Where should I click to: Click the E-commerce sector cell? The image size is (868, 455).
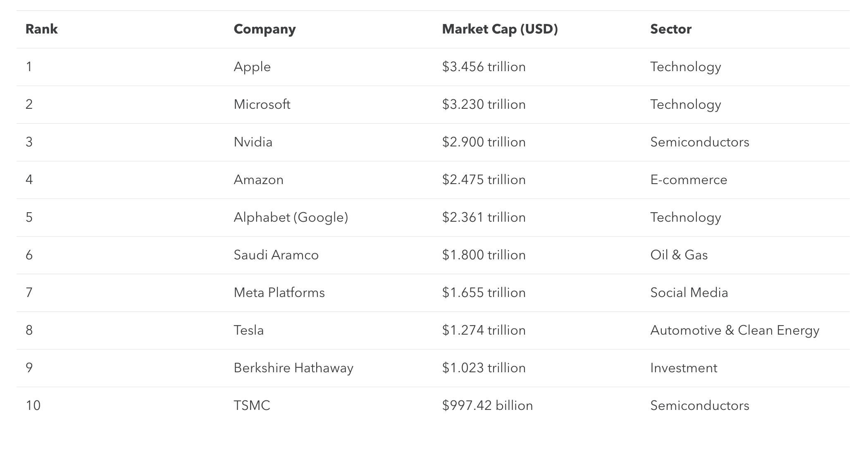(x=689, y=180)
